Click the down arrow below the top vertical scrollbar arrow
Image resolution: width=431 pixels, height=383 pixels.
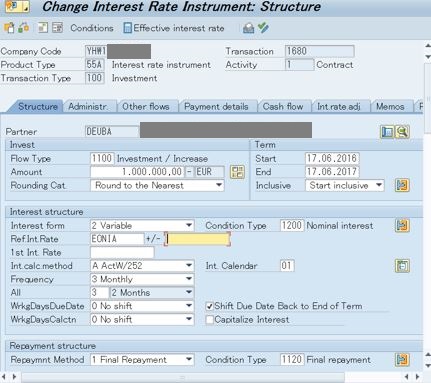click(428, 57)
